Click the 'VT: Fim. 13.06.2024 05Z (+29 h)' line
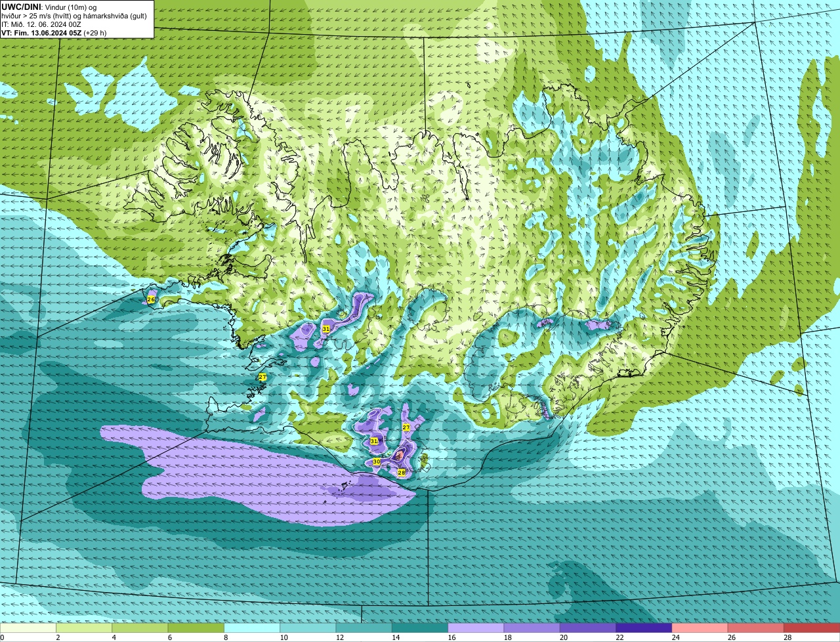Image resolution: width=840 pixels, height=642 pixels. [54, 33]
